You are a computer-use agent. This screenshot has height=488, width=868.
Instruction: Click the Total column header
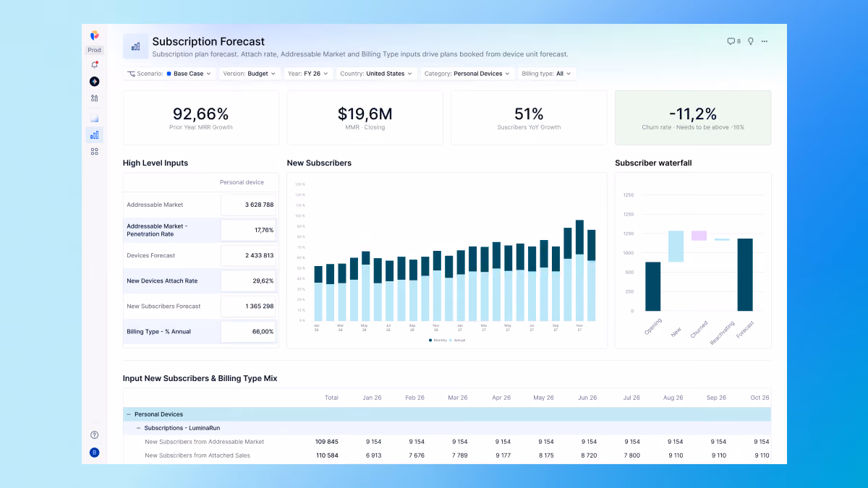click(x=331, y=398)
